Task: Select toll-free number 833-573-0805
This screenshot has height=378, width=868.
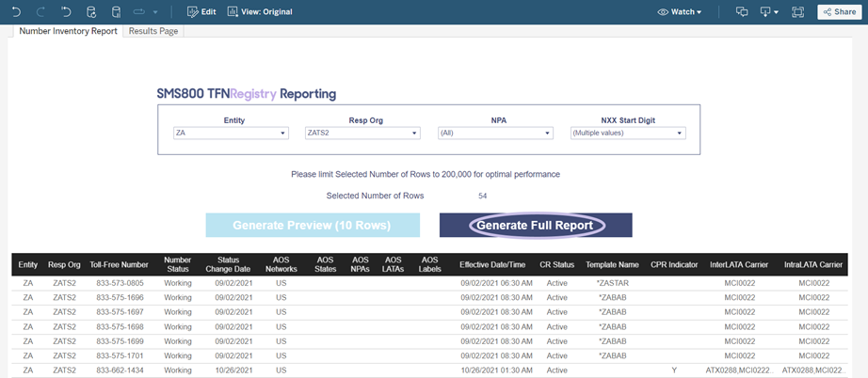Action: 119,283
